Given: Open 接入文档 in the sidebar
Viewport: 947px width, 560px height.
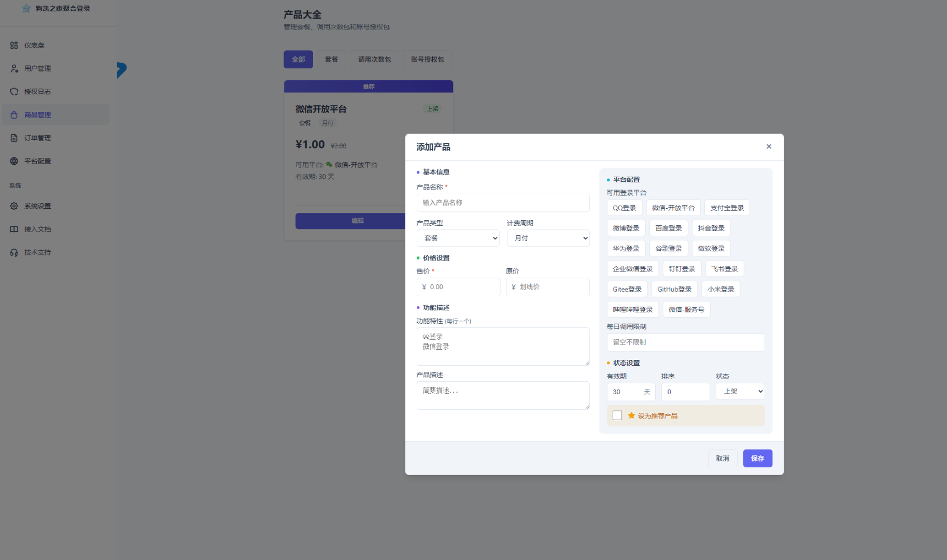Looking at the screenshot, I should 55,229.
